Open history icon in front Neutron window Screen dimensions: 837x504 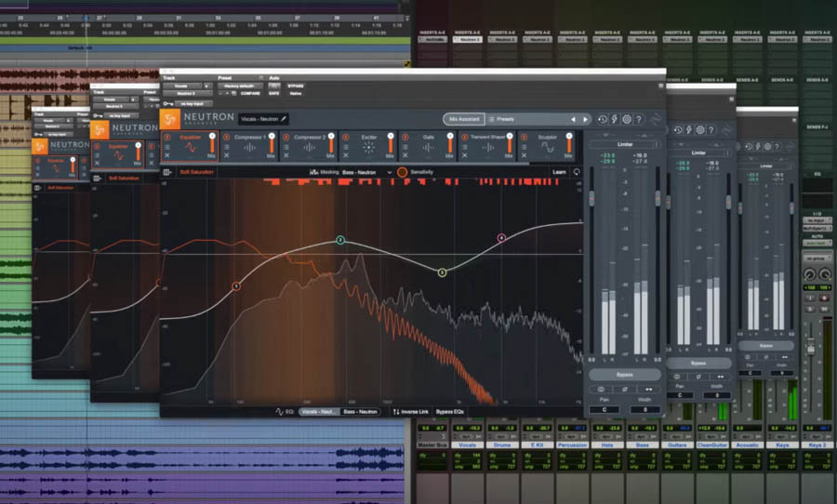[x=602, y=119]
